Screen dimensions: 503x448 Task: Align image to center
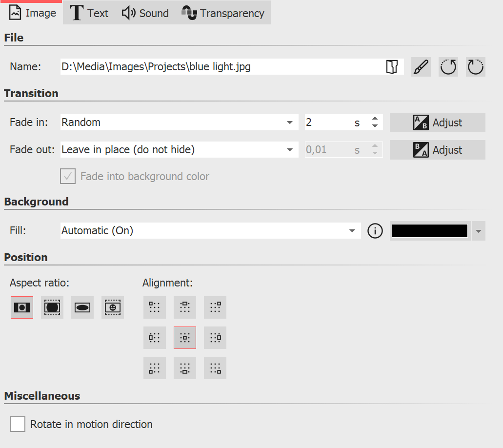184,338
